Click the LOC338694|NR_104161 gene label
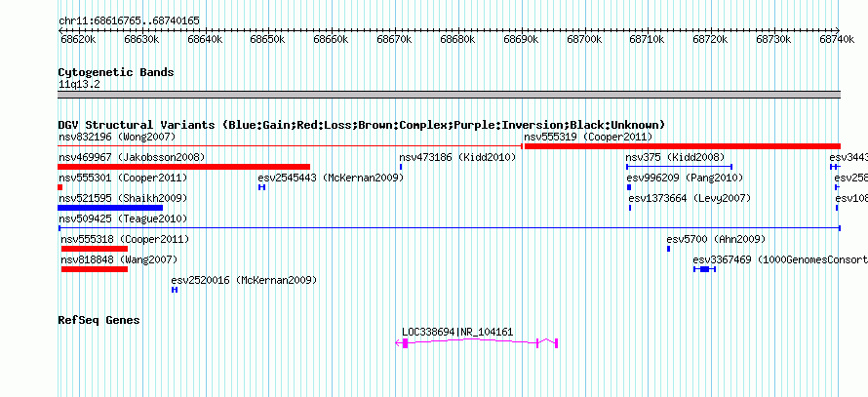 tap(457, 333)
